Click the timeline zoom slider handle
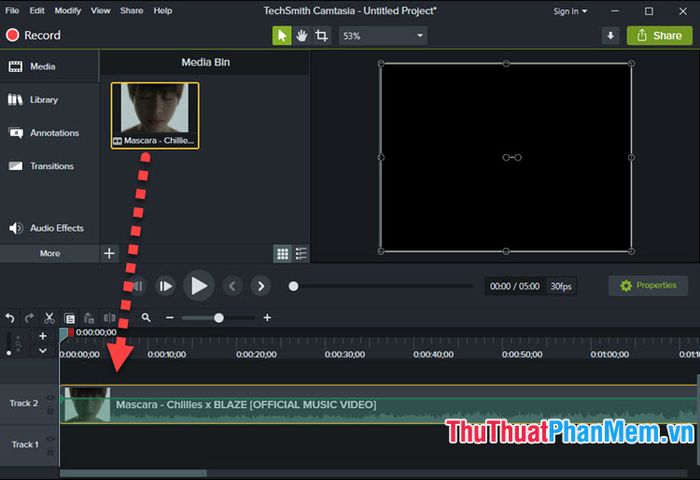 pos(219,318)
